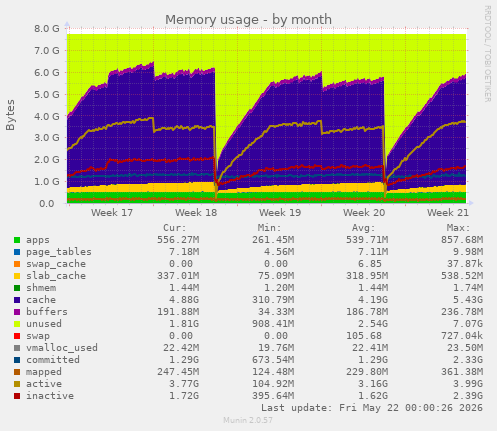This screenshot has width=497, height=431.
Task: Click cache current value 4.88G
Action: [184, 300]
